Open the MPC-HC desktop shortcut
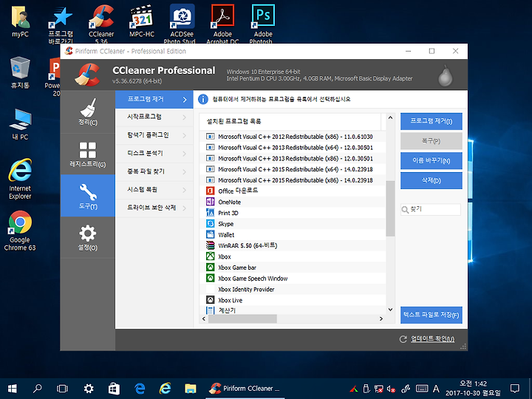 click(142, 21)
